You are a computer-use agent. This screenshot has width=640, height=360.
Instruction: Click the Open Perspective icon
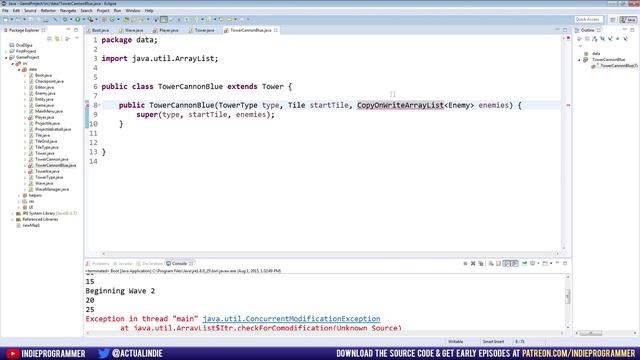click(x=613, y=20)
